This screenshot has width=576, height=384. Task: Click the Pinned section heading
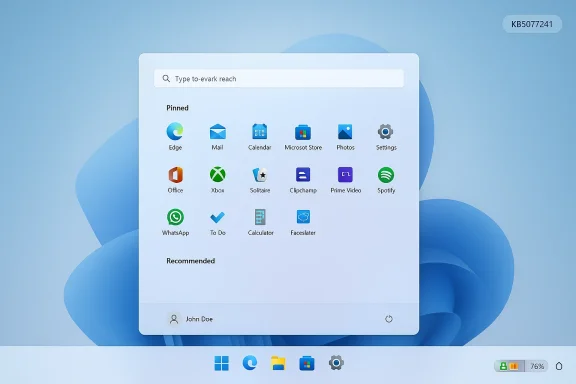[x=177, y=108]
